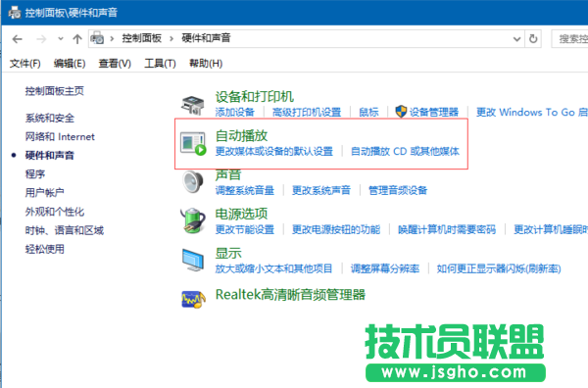Open the 声音 heading link
Screen dimensions: 588x388
tap(228, 174)
